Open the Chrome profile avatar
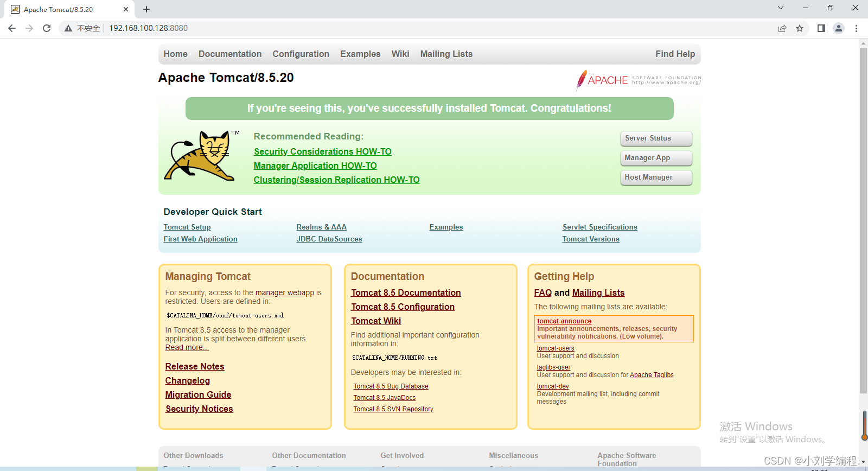This screenshot has height=471, width=868. click(x=839, y=28)
